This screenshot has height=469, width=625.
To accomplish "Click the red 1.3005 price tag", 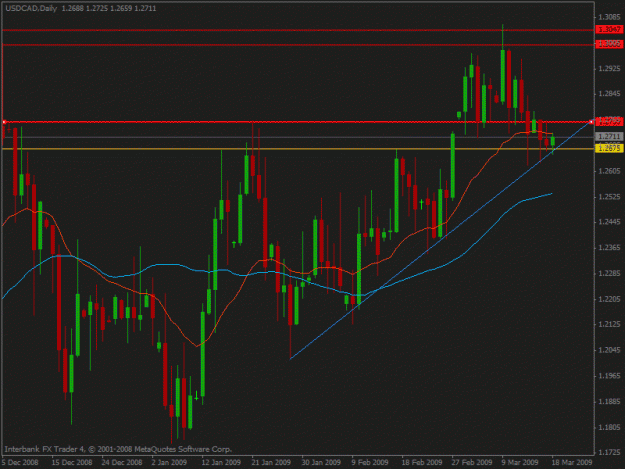I will (x=609, y=43).
